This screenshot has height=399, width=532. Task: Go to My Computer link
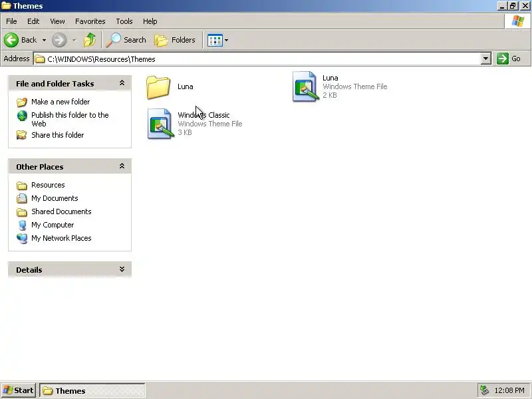[x=53, y=225]
